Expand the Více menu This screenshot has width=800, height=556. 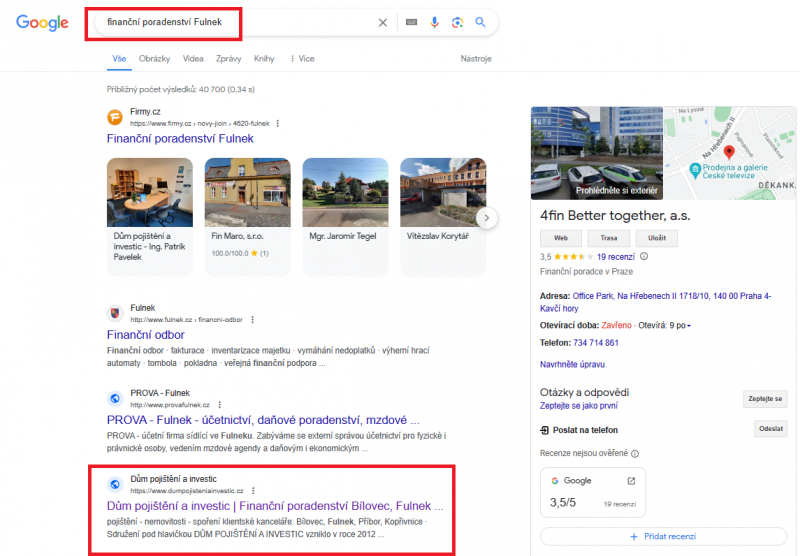pyautogui.click(x=302, y=59)
